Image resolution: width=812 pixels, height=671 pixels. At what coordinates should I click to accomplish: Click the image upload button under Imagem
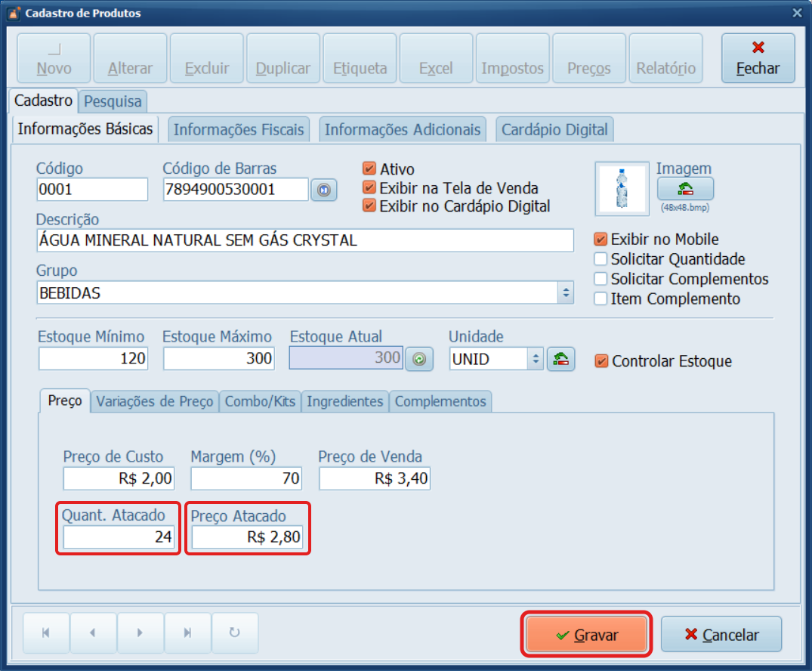pos(684,189)
